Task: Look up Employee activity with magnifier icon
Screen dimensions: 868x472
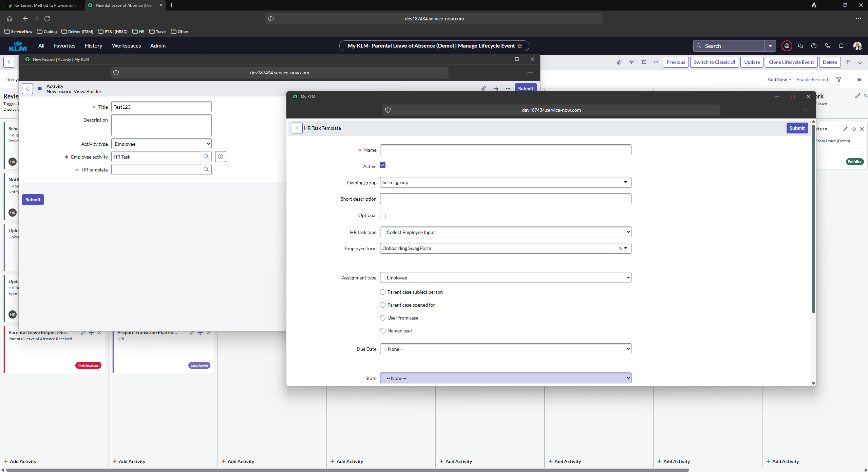Action: coord(206,157)
